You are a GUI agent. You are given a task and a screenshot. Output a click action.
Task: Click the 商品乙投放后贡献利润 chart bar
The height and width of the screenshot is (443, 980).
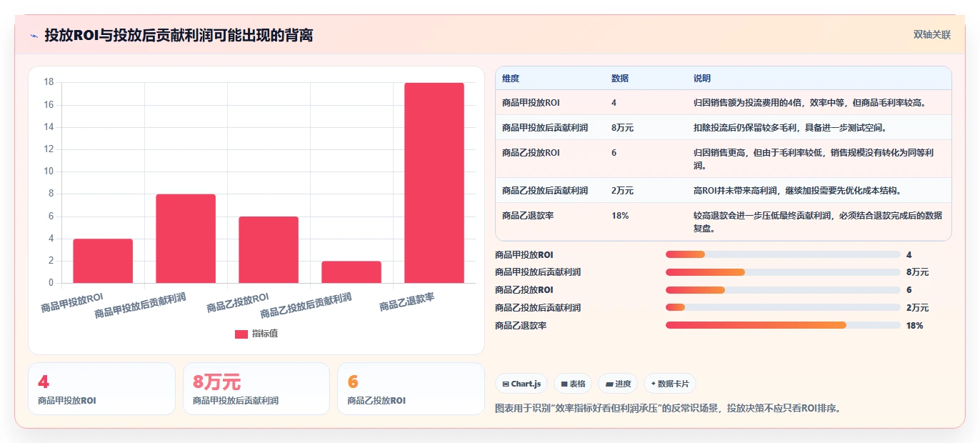tap(351, 272)
